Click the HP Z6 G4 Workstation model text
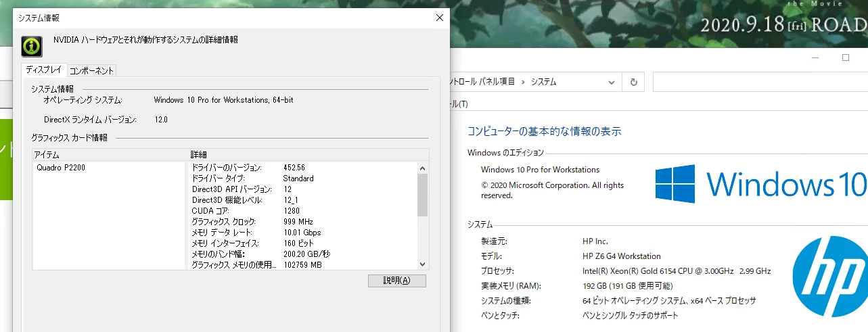This screenshot has height=332, width=868. [x=622, y=256]
